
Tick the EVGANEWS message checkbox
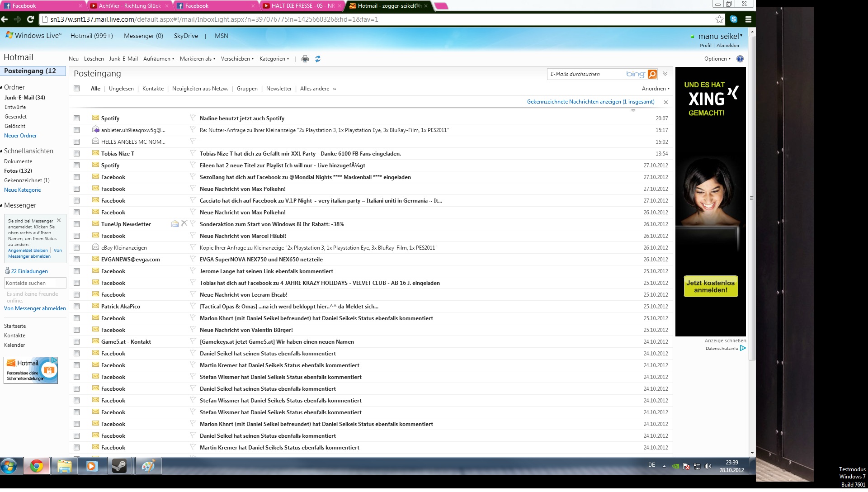77,260
